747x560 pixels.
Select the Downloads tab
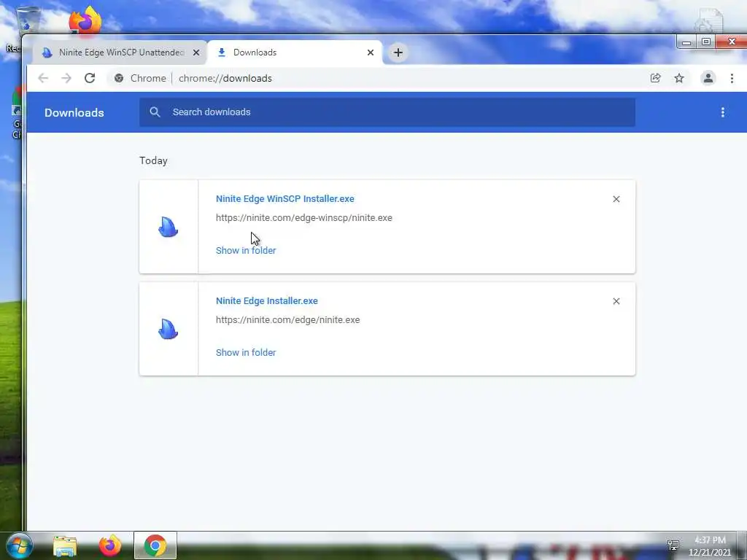pyautogui.click(x=295, y=52)
